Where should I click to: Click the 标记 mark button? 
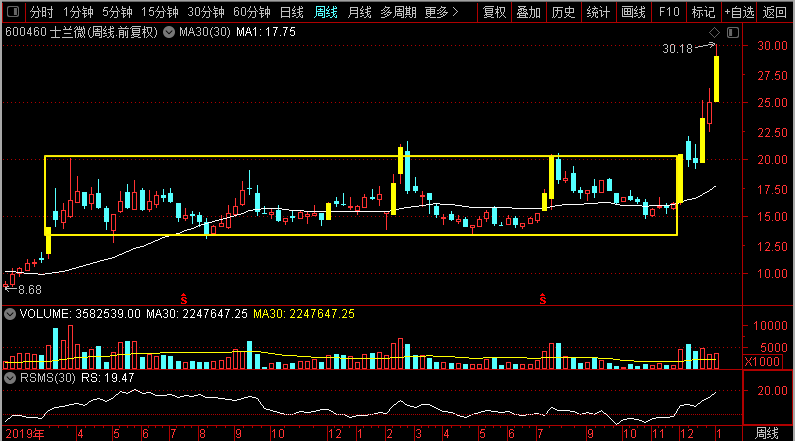[x=703, y=12]
